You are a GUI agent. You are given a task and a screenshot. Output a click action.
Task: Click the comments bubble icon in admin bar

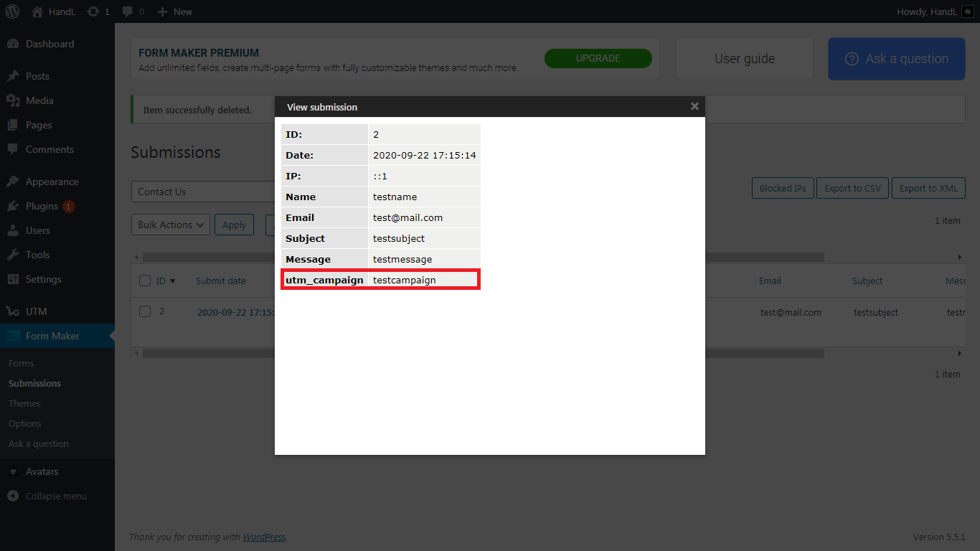(127, 11)
